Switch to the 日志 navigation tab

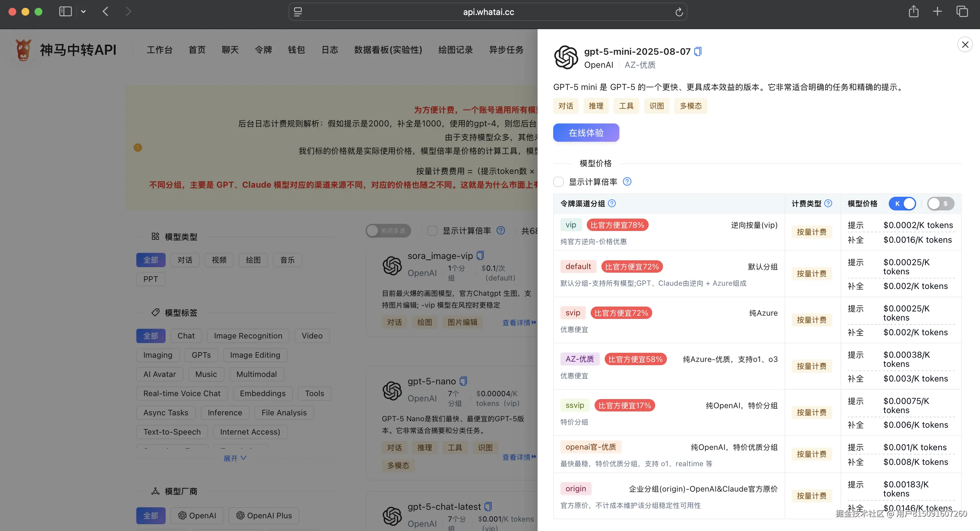[x=329, y=50]
